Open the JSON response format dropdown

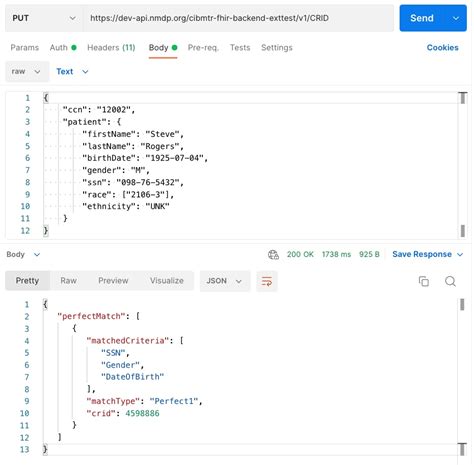(225, 281)
